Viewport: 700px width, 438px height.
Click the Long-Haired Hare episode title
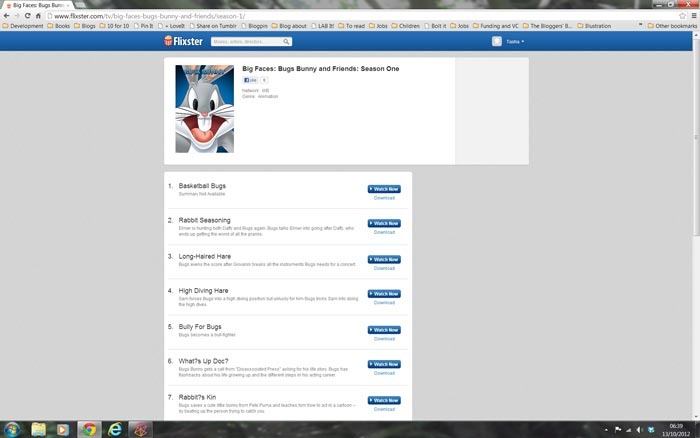(x=205, y=256)
